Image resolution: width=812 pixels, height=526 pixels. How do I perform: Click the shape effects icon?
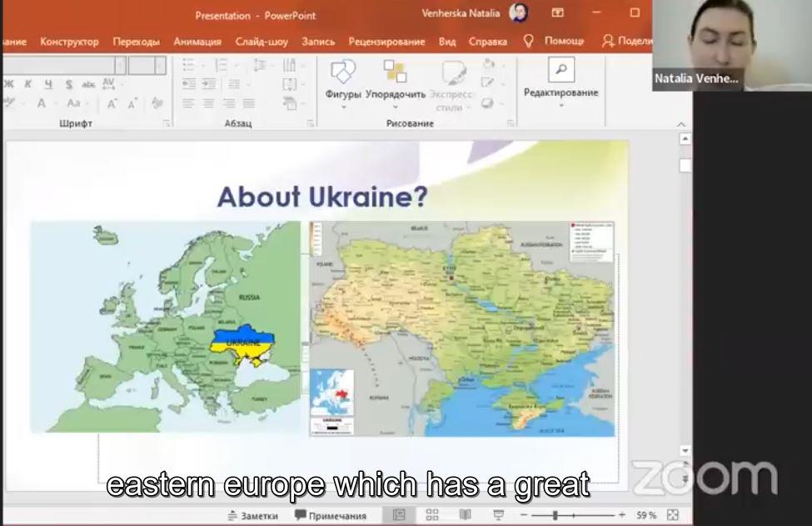488,103
